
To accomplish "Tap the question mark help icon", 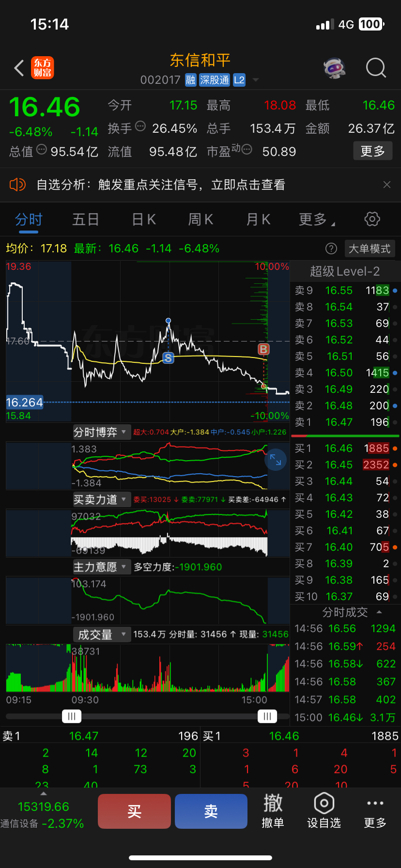I will tap(331, 248).
